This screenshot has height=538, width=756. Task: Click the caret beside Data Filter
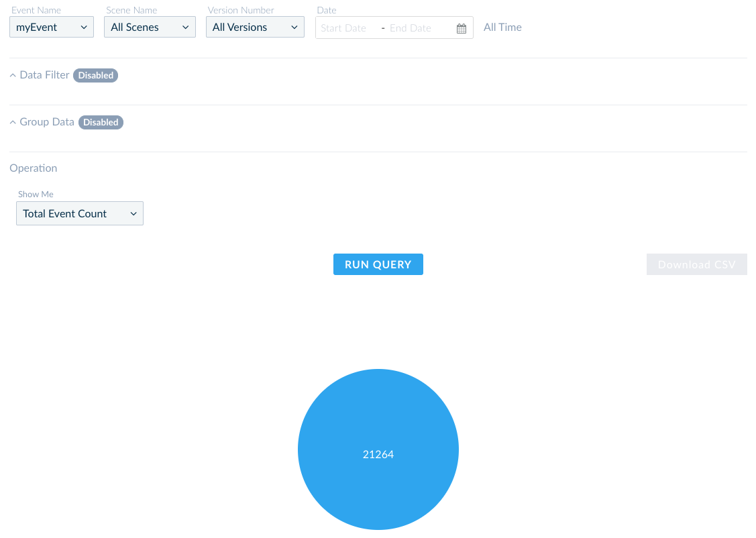click(x=11, y=74)
